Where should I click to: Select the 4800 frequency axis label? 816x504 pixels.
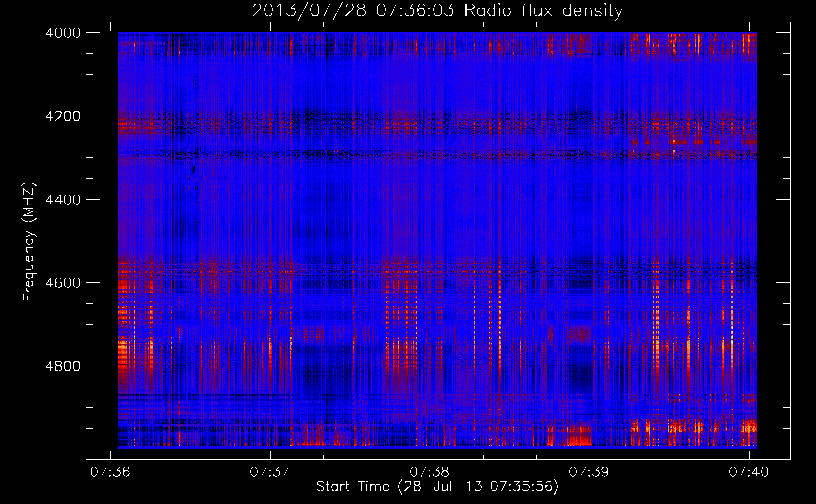point(63,366)
